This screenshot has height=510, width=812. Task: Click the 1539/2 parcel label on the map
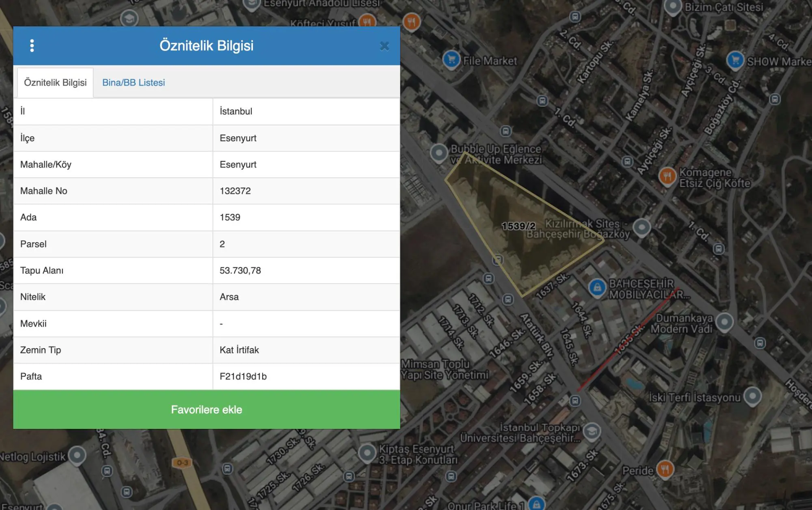click(x=518, y=226)
